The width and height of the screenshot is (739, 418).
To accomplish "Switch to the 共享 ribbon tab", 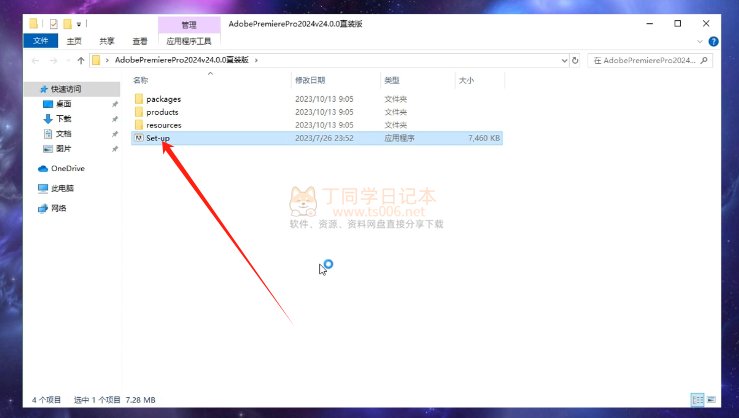I will 107,41.
